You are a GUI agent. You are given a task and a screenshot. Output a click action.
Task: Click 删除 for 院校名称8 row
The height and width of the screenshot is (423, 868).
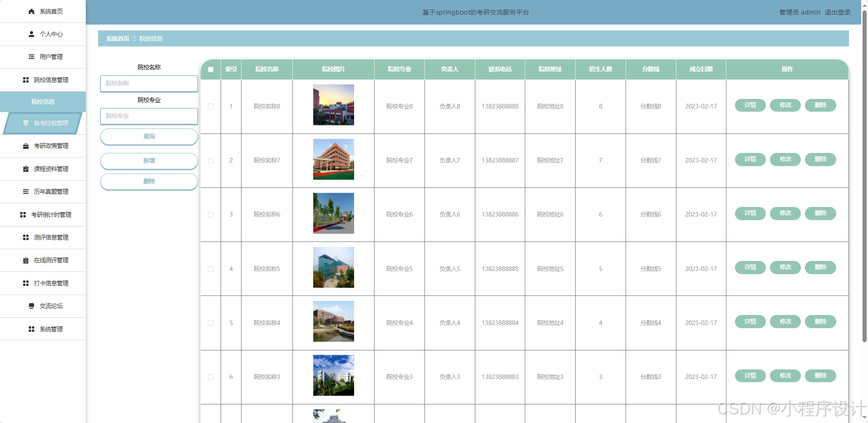pos(820,105)
